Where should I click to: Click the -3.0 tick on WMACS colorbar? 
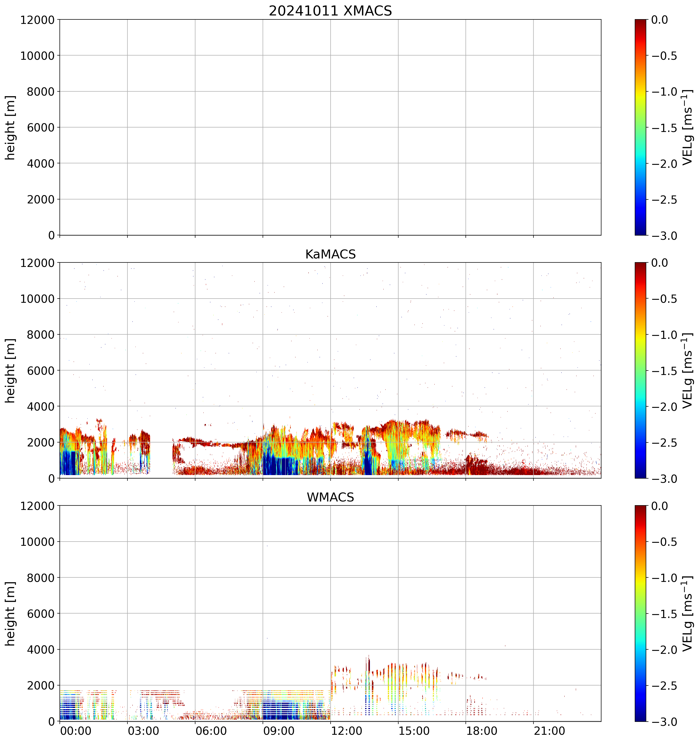pos(664,722)
